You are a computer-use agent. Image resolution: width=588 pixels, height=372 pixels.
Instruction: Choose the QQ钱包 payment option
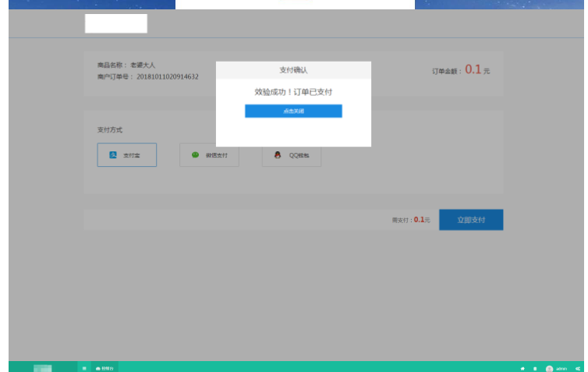[x=292, y=155]
